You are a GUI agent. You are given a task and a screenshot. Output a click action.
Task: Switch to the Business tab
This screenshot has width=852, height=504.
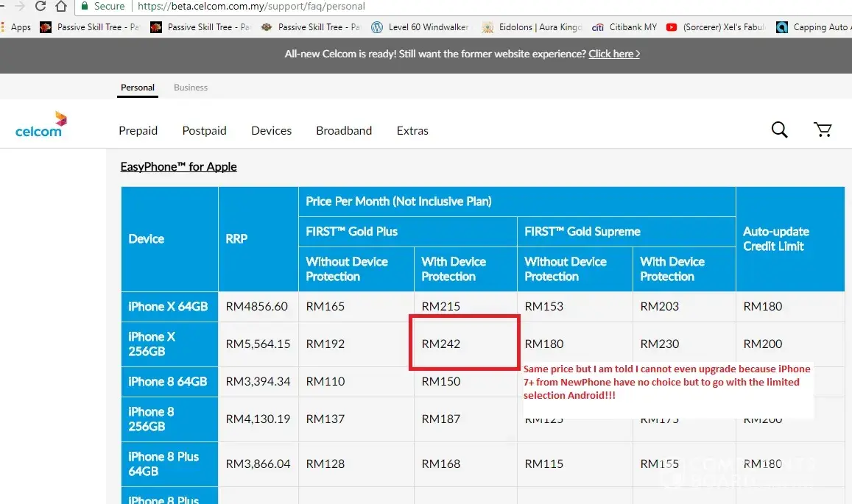click(191, 87)
